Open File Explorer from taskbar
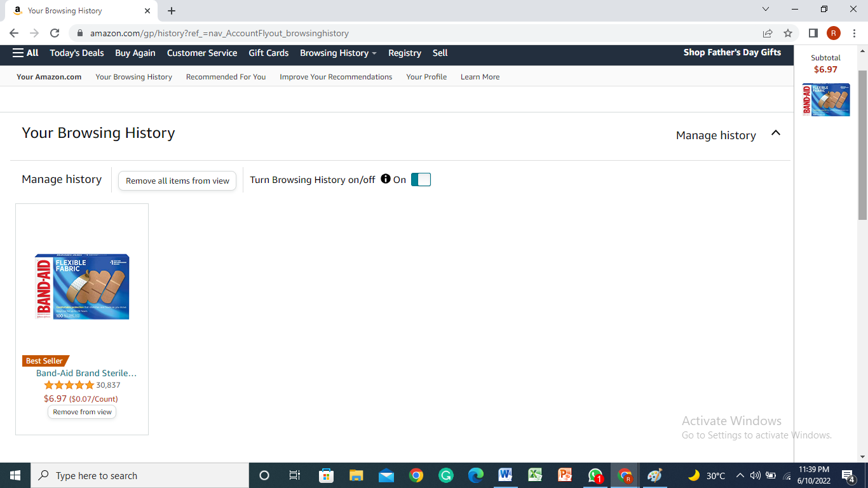The height and width of the screenshot is (488, 868). tap(356, 475)
